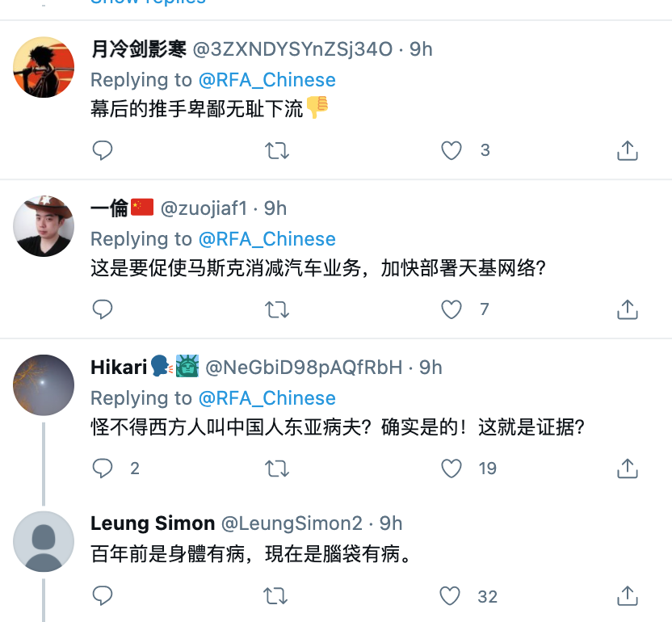Viewport: 672px width, 622px height.
Task: Open @RFA_Chinese link in Hikari's reply
Action: click(267, 398)
